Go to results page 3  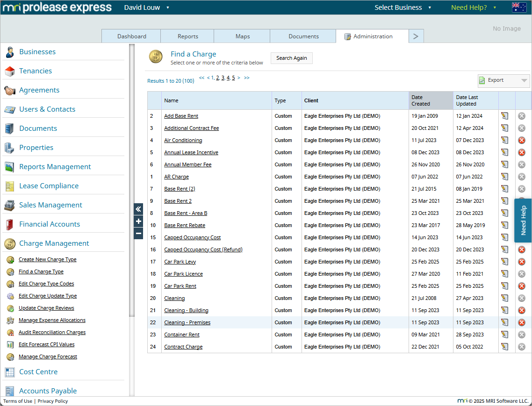point(223,78)
